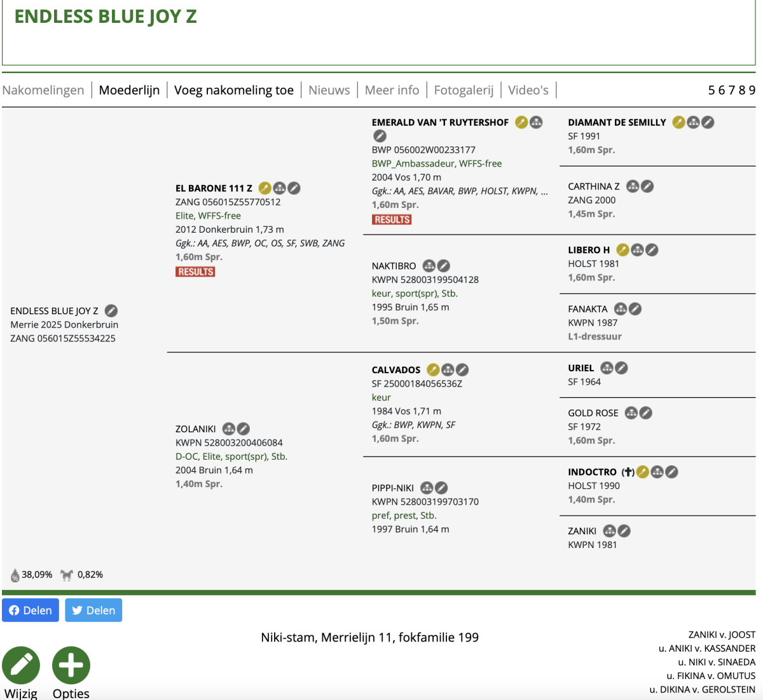Click the green round Wijzig pencil button
Screen dimensions: 763x700
[21, 666]
